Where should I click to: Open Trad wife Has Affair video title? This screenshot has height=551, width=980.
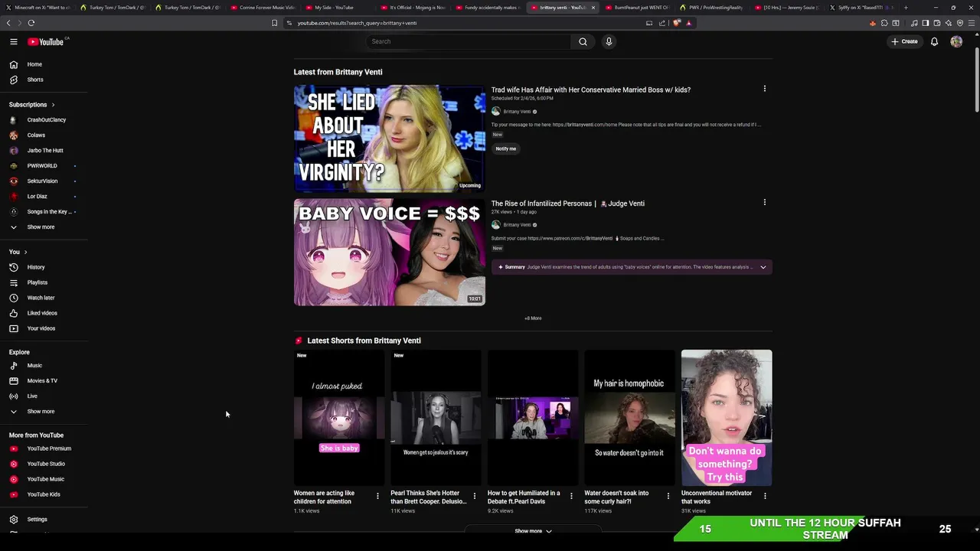[590, 90]
